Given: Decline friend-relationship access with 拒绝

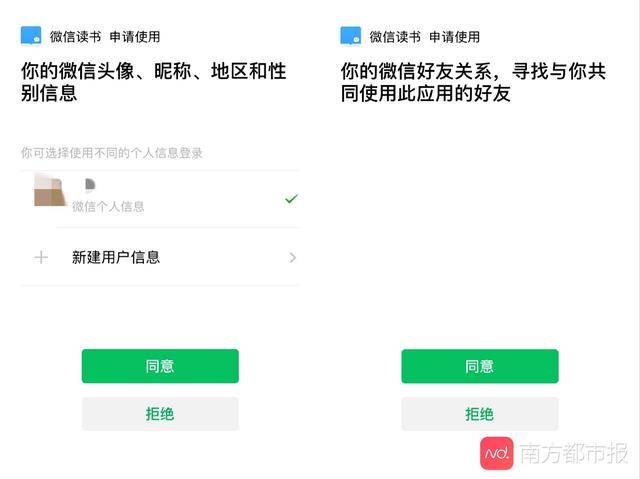Looking at the screenshot, I should click(479, 414).
